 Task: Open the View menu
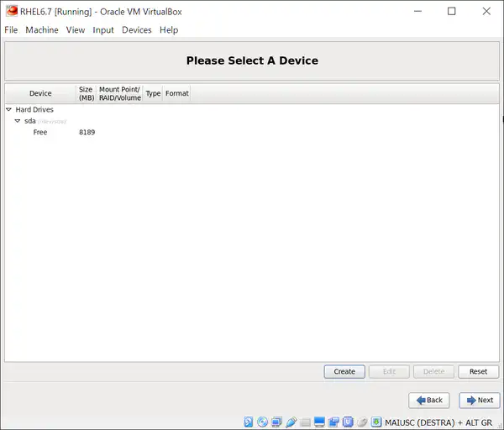(76, 30)
